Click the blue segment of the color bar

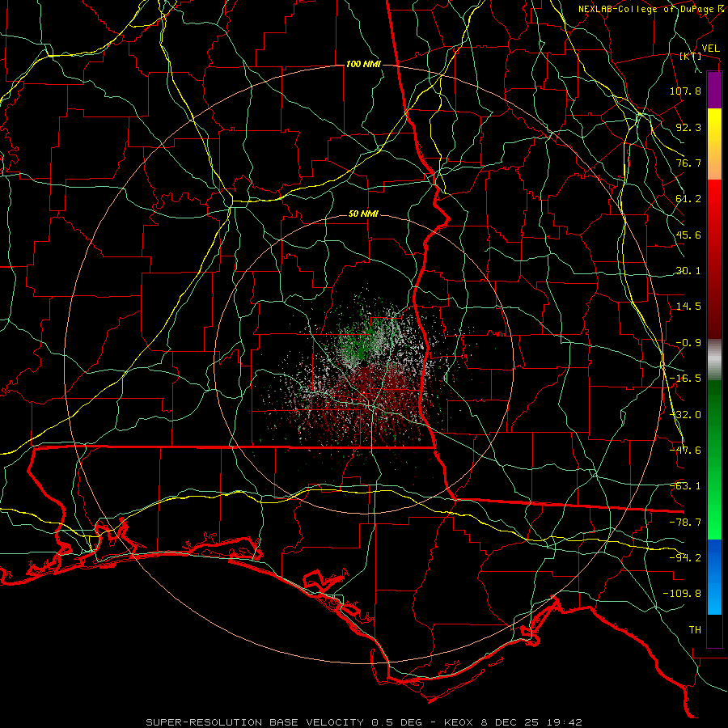click(x=714, y=577)
